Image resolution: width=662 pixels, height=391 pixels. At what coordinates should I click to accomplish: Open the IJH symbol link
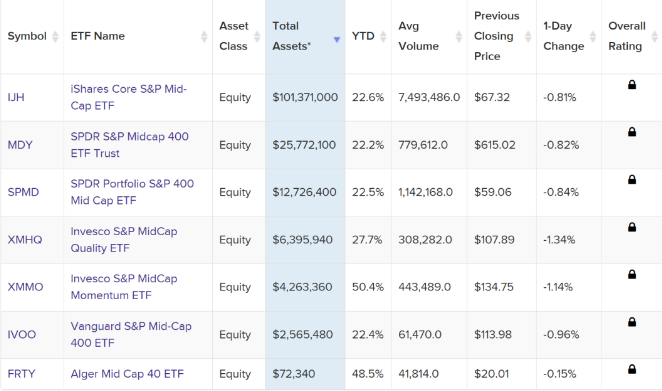(16, 97)
